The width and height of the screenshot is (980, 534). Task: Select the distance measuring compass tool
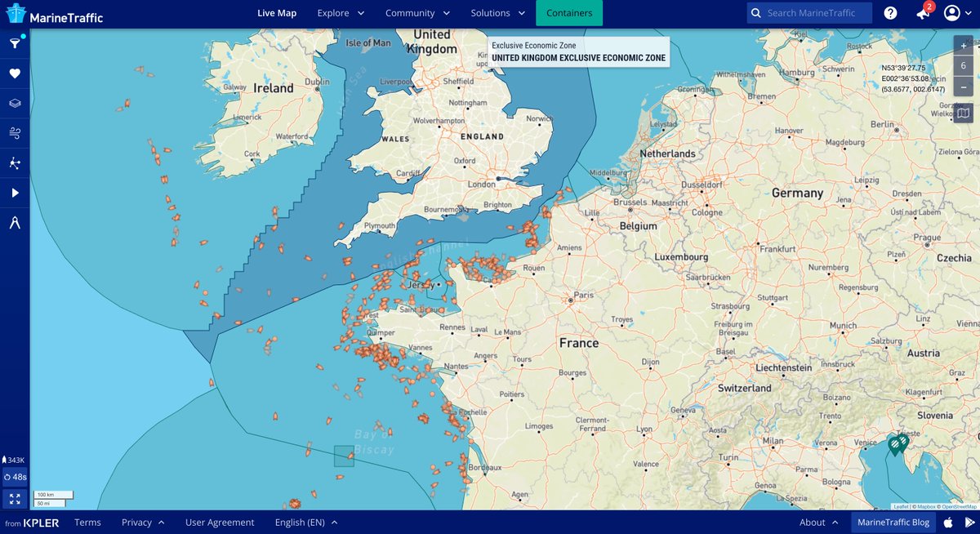click(x=15, y=222)
